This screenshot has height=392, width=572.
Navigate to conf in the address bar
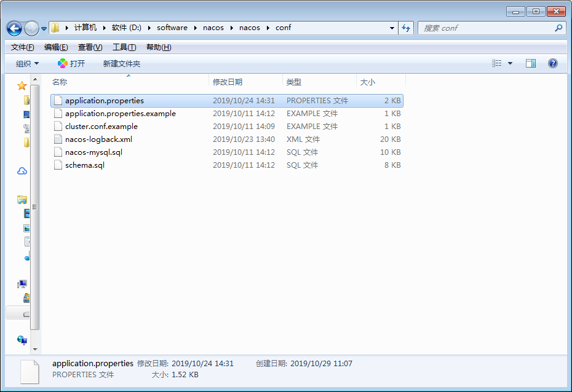(x=283, y=28)
